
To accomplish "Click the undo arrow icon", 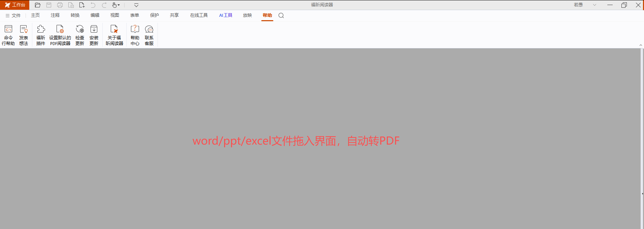I will click(93, 5).
